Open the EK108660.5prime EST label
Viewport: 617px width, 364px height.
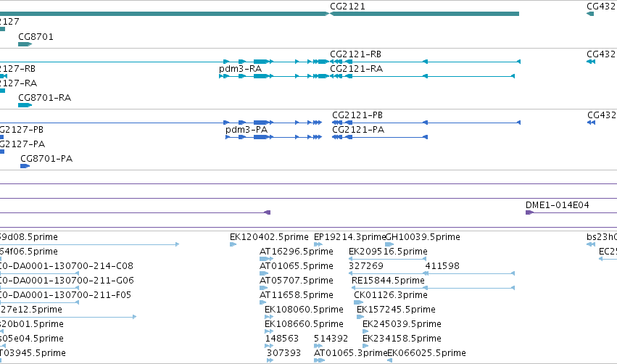[x=304, y=324]
